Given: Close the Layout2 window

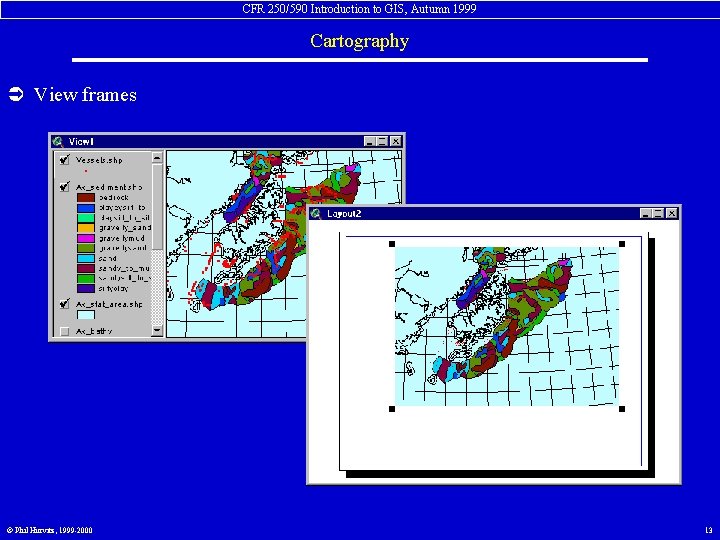Looking at the screenshot, I should [671, 213].
